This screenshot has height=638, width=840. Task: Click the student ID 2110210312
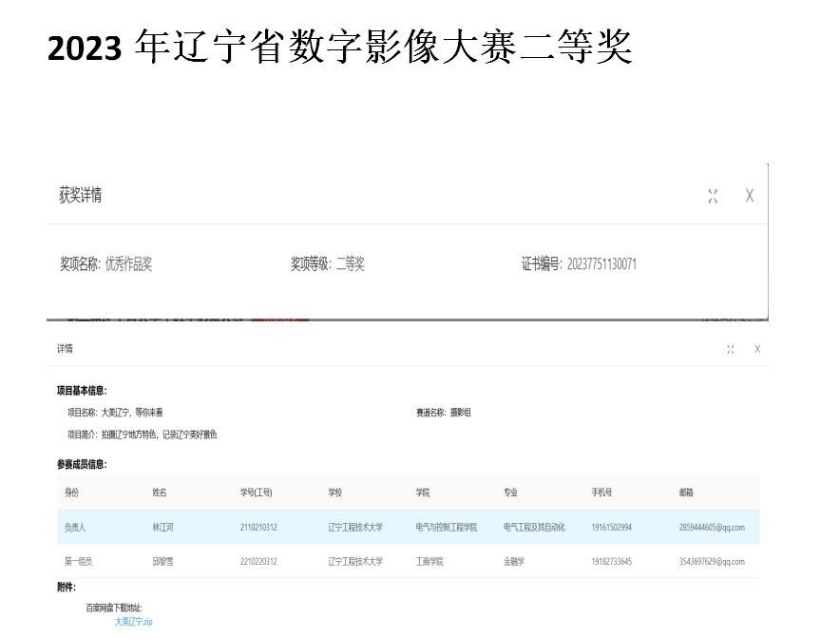coord(258,527)
